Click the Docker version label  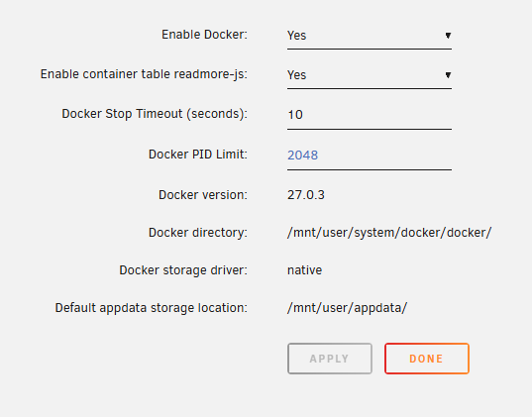coord(203,195)
